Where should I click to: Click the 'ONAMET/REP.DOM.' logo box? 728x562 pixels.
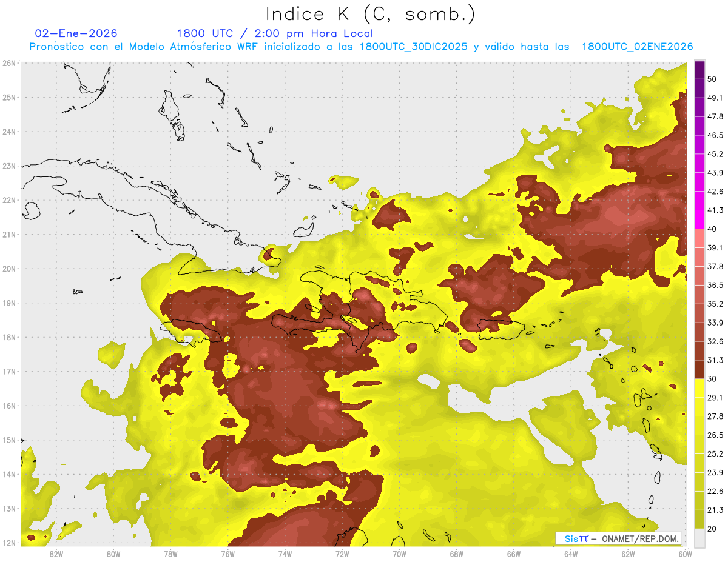tap(619, 538)
